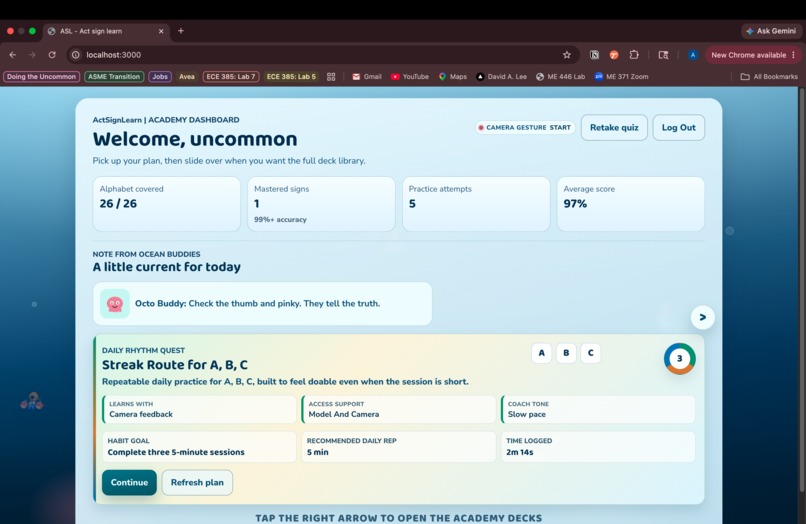Open the ECE 385: Lab 5 bookmark group
806x524 pixels.
pos(291,77)
